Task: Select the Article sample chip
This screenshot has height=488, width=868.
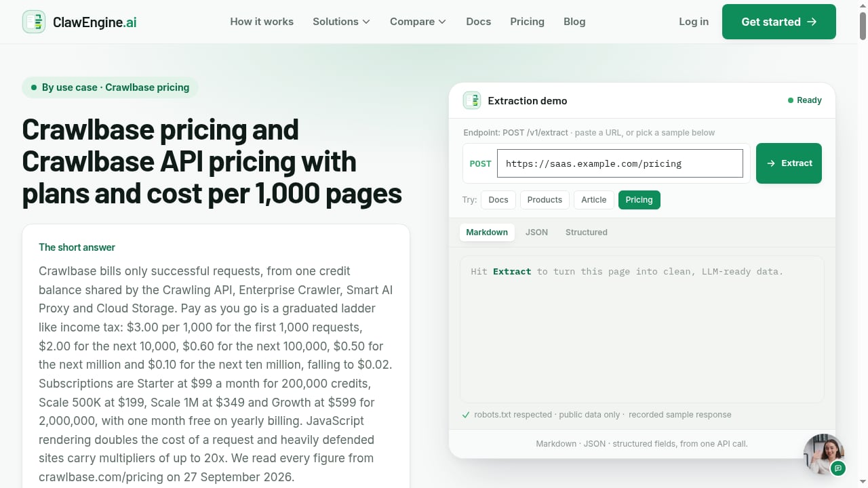Action: coord(594,200)
